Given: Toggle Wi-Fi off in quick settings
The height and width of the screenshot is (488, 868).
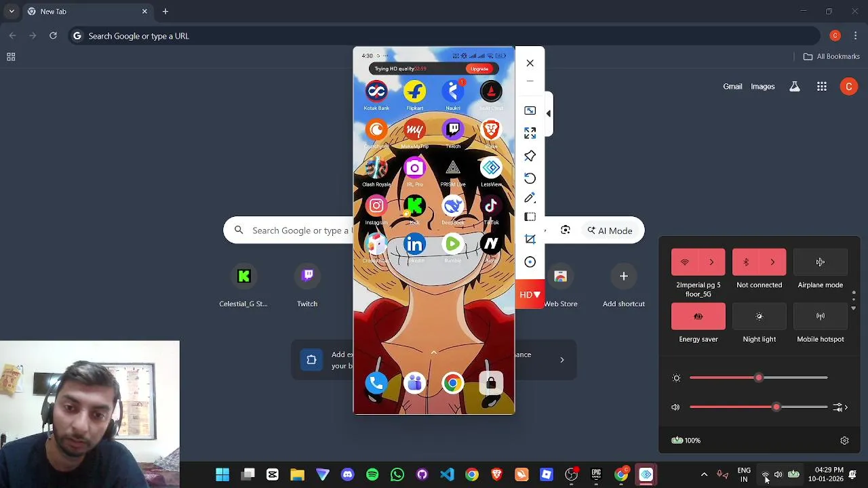Looking at the screenshot, I should pos(685,262).
